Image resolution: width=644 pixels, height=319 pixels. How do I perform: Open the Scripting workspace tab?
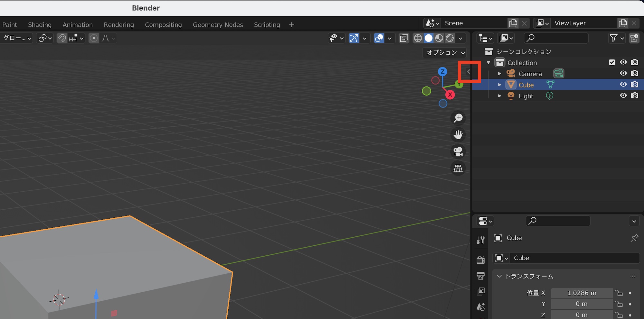(x=267, y=25)
